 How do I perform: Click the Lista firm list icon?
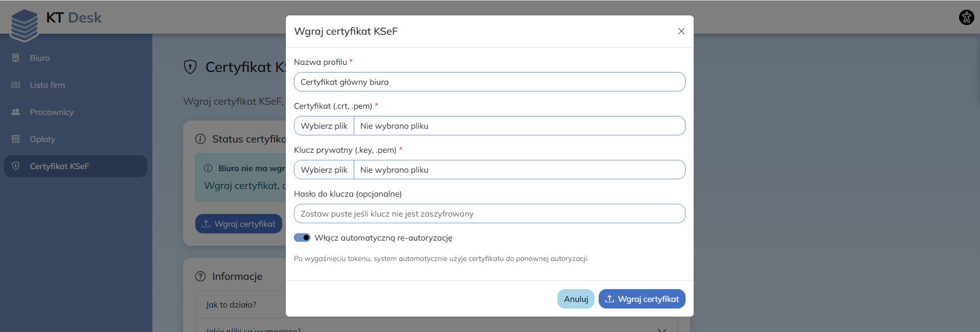pos(16,85)
